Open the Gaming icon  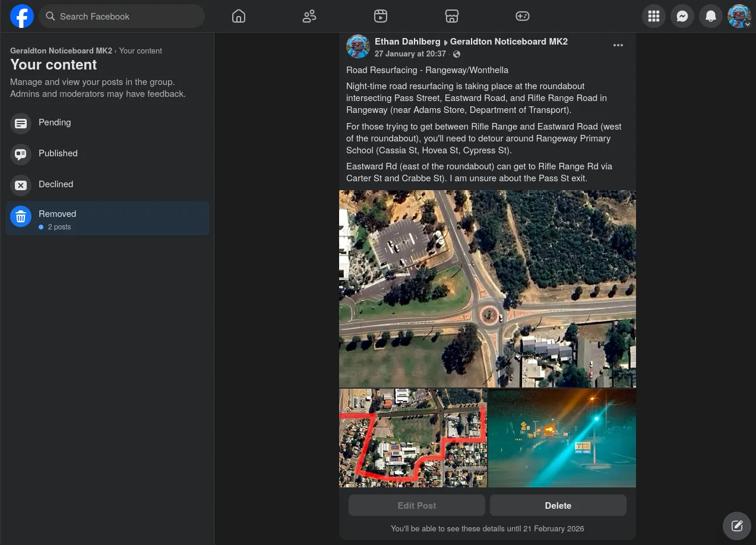click(x=522, y=16)
